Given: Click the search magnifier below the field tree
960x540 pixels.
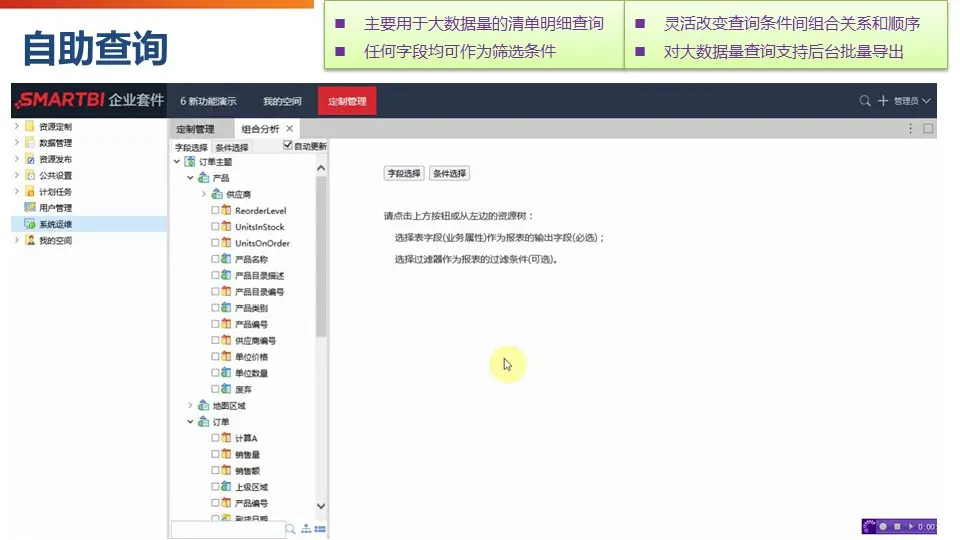Looking at the screenshot, I should click(x=291, y=529).
